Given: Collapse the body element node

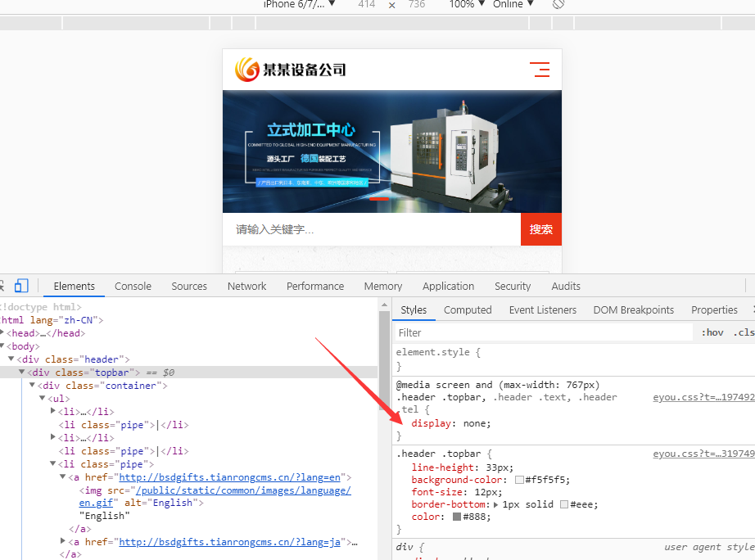Looking at the screenshot, I should pos(2,345).
